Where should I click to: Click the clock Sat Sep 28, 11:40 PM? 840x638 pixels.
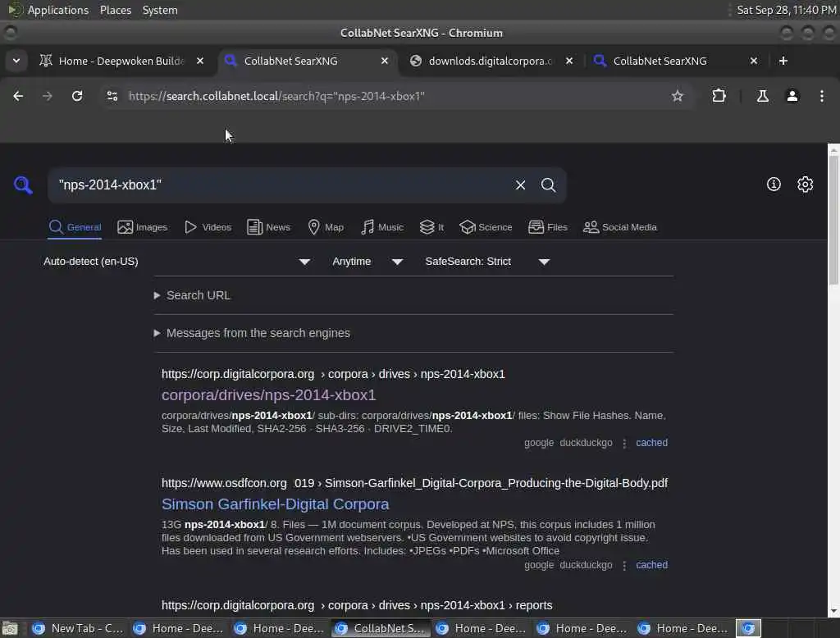click(x=786, y=10)
